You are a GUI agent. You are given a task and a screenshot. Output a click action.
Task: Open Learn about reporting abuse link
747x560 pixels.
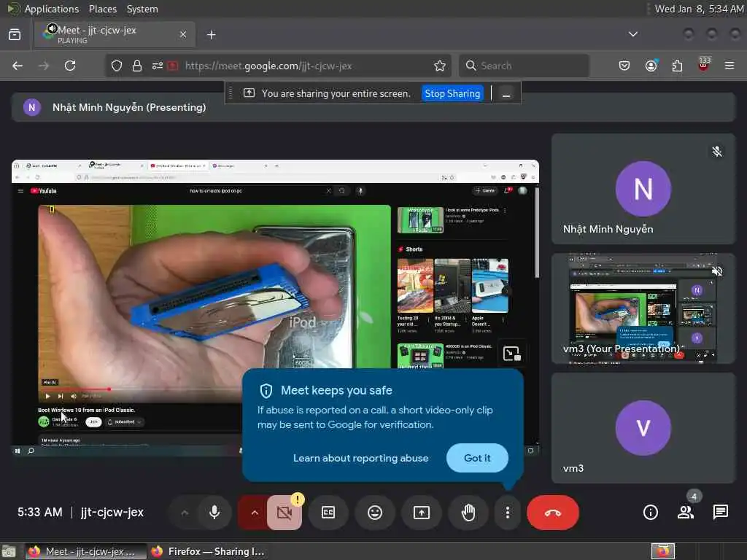click(x=360, y=458)
